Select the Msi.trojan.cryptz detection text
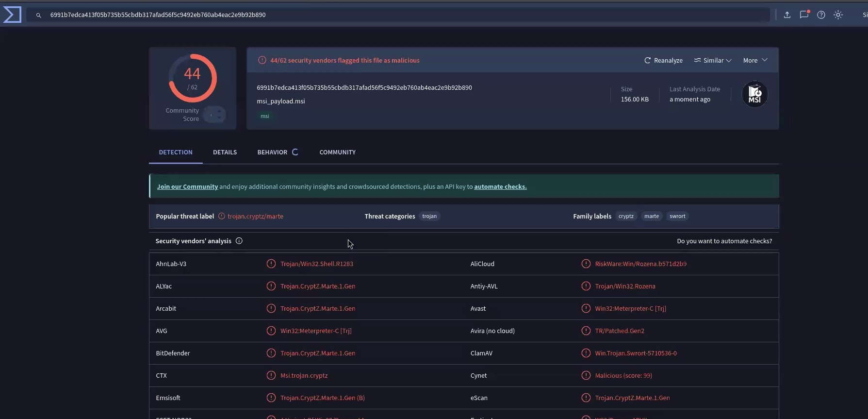Image resolution: width=868 pixels, height=419 pixels. coord(304,375)
